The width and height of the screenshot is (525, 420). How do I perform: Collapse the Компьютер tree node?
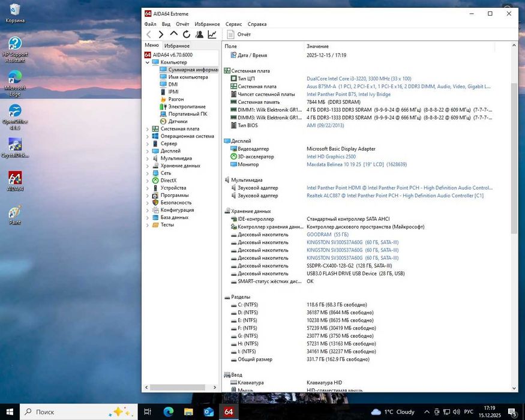(x=148, y=62)
